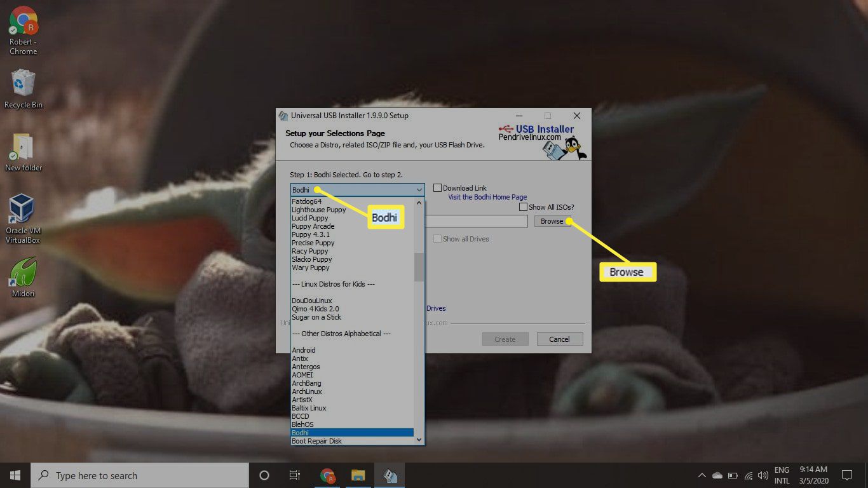Viewport: 868px width, 488px height.
Task: Open the Windows Start menu
Action: (x=15, y=475)
